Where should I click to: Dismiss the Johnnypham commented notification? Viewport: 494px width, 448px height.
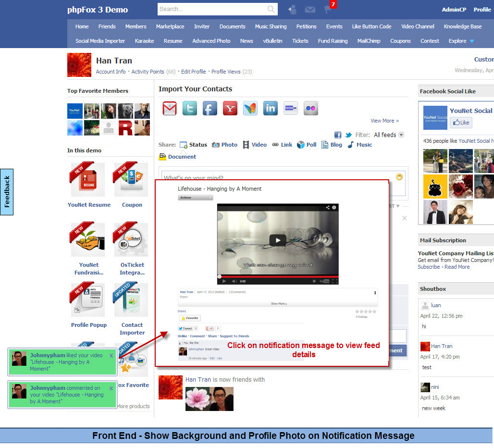111,388
